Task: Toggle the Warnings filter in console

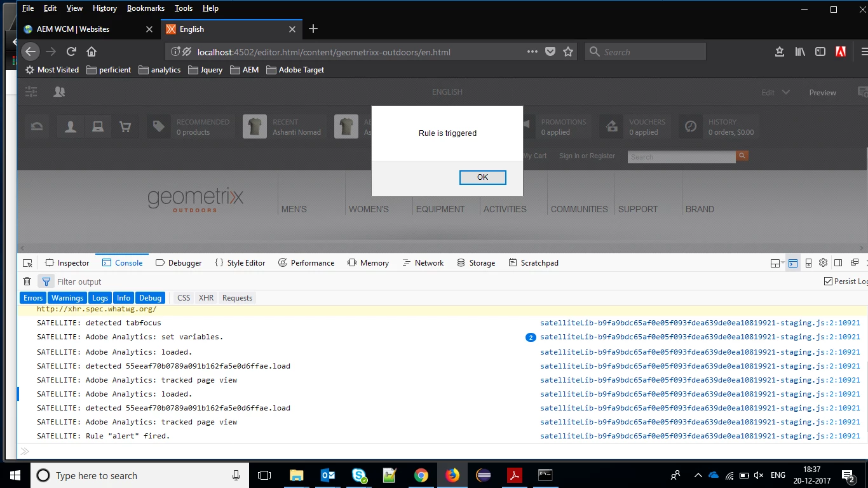Action: 67,297
